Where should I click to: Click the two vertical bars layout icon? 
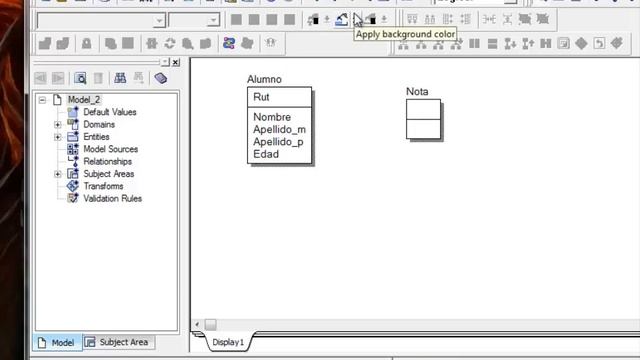pos(474,43)
